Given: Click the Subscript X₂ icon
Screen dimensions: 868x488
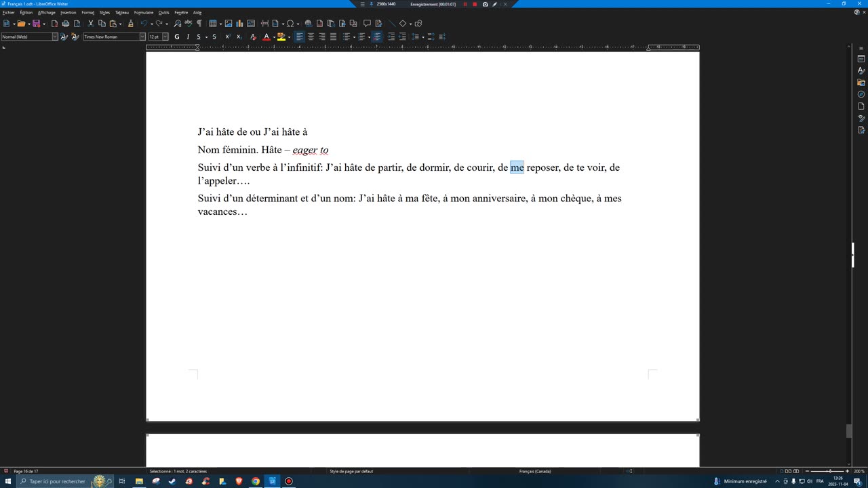Looking at the screenshot, I should [x=239, y=37].
